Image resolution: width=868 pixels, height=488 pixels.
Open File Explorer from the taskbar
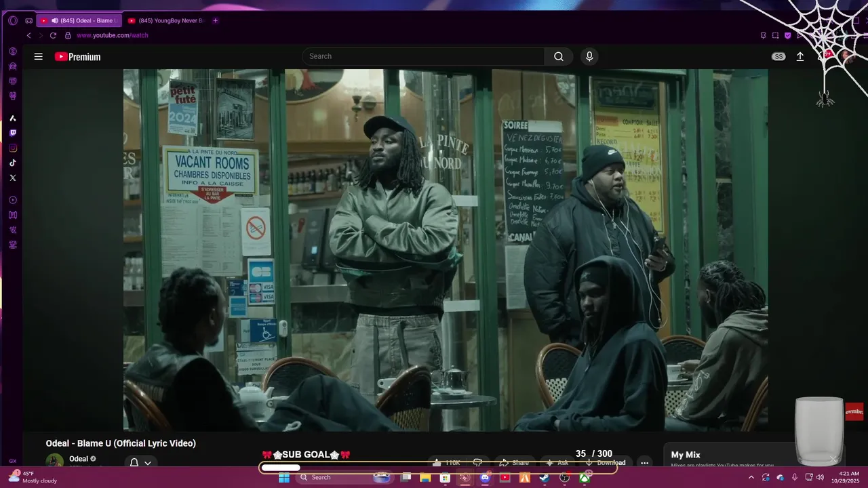click(425, 478)
